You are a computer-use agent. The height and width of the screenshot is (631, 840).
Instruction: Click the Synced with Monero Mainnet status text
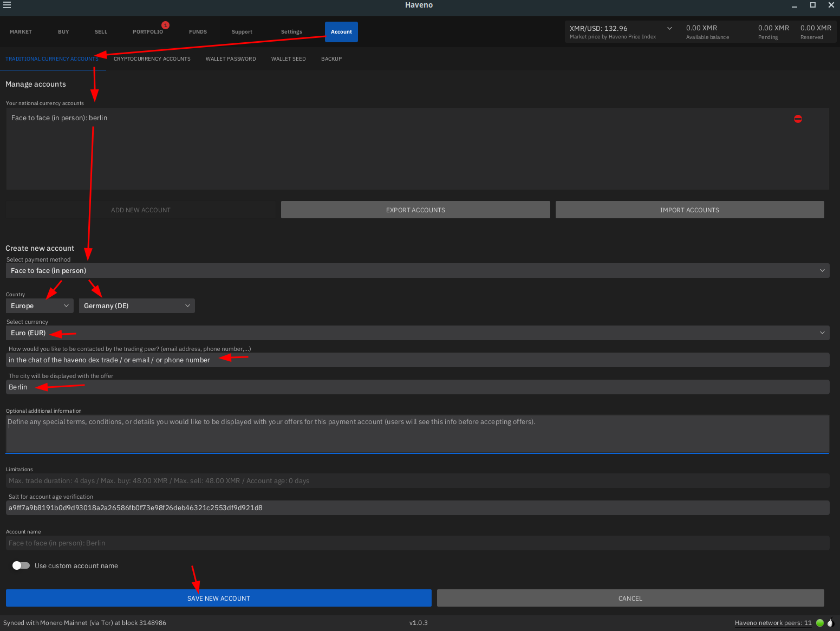[84, 623]
